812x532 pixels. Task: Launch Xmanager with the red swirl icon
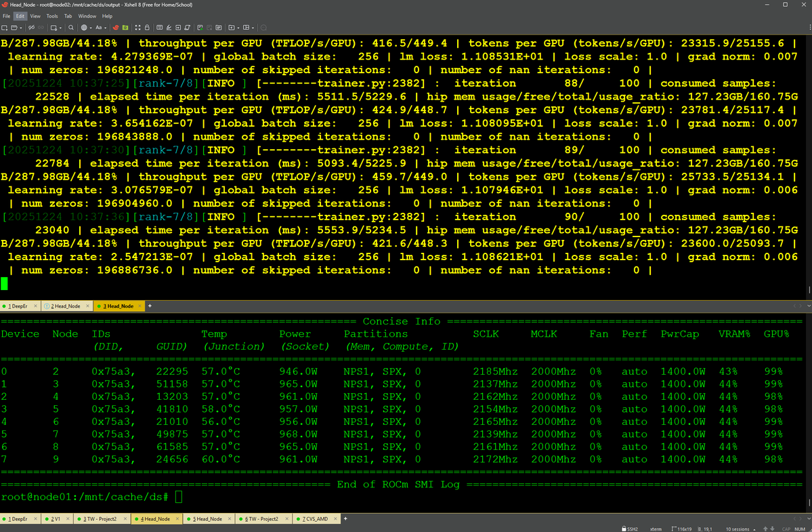point(116,28)
